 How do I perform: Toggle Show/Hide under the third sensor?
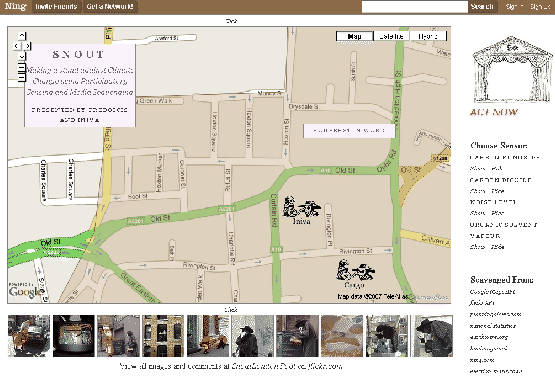(487, 213)
